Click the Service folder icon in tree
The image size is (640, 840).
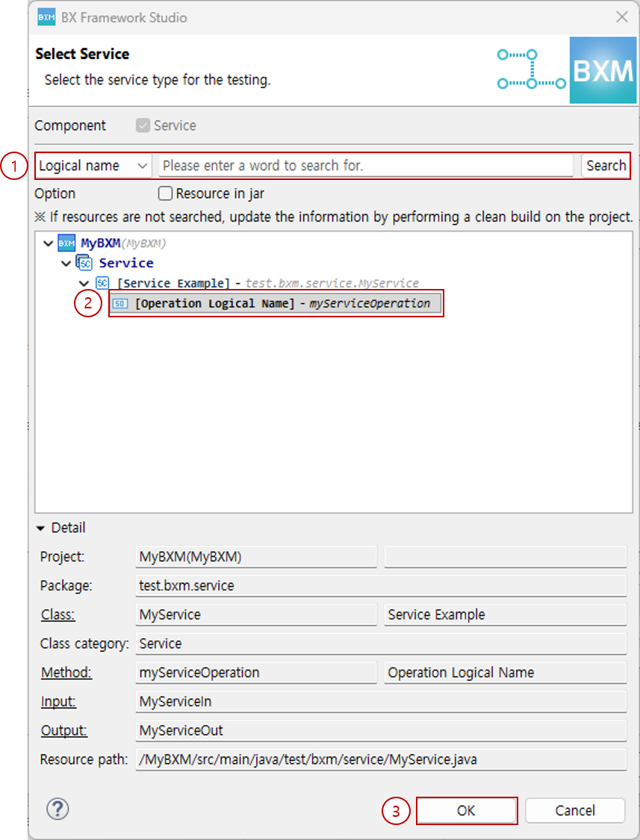click(x=84, y=263)
